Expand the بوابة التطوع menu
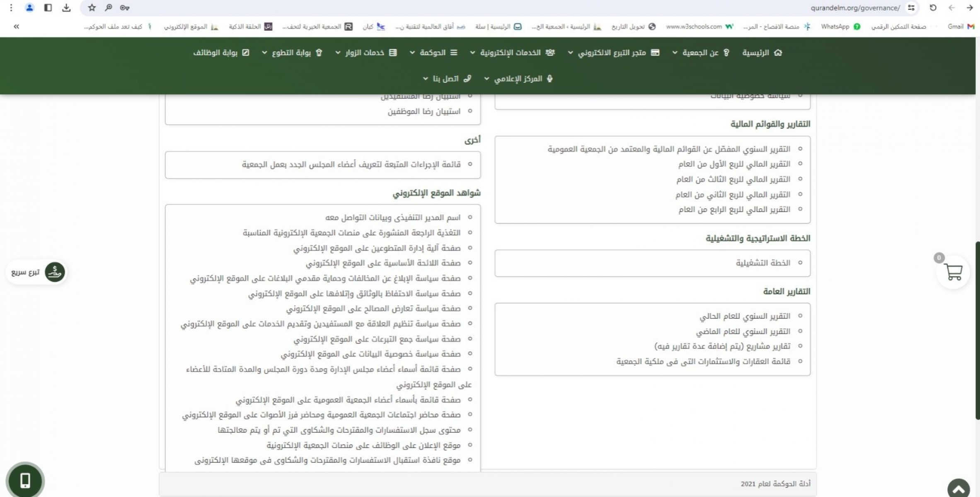The width and height of the screenshot is (980, 497). [292, 53]
